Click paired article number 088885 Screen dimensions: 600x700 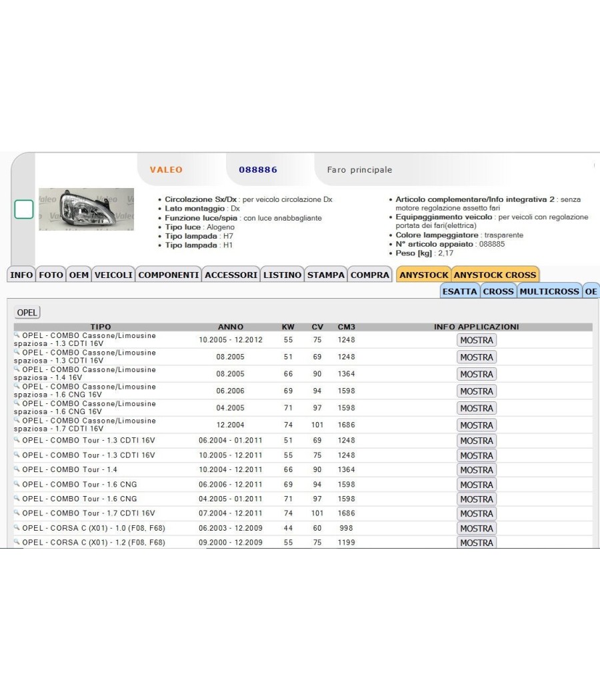[492, 244]
